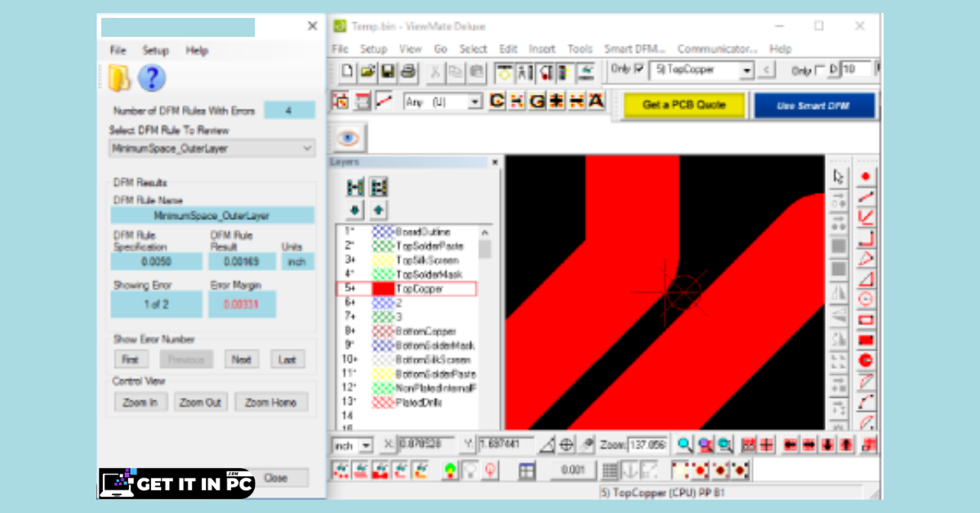Click the TopCopper red color swatch
This screenshot has height=513, width=980.
coord(382,289)
